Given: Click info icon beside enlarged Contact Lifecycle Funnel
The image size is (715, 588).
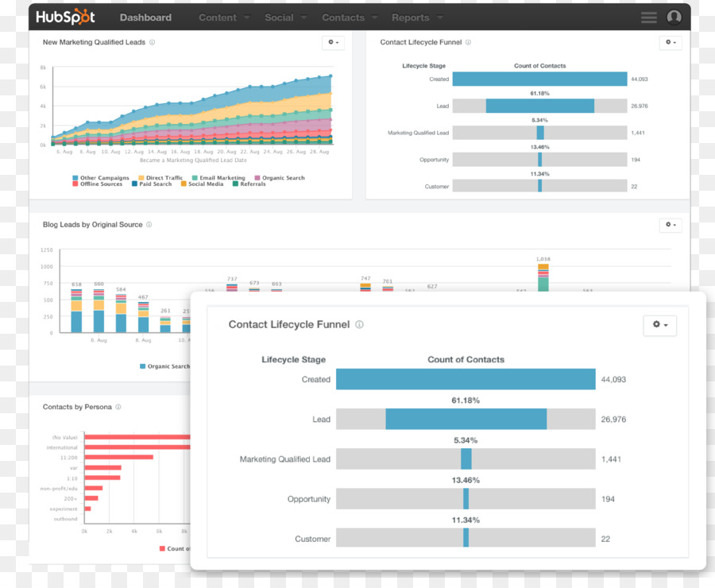Looking at the screenshot, I should point(359,324).
